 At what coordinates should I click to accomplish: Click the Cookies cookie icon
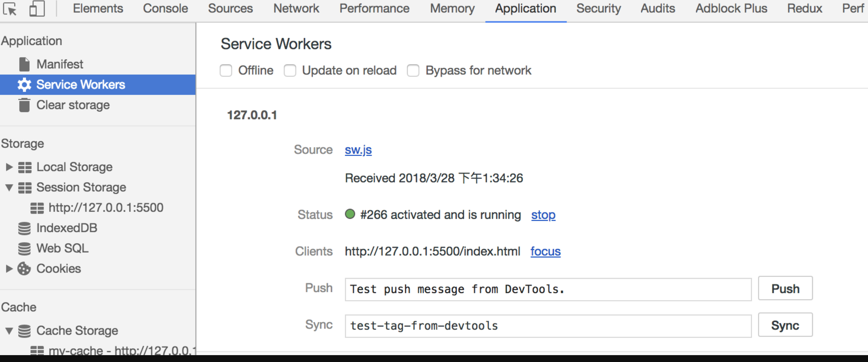coord(24,269)
